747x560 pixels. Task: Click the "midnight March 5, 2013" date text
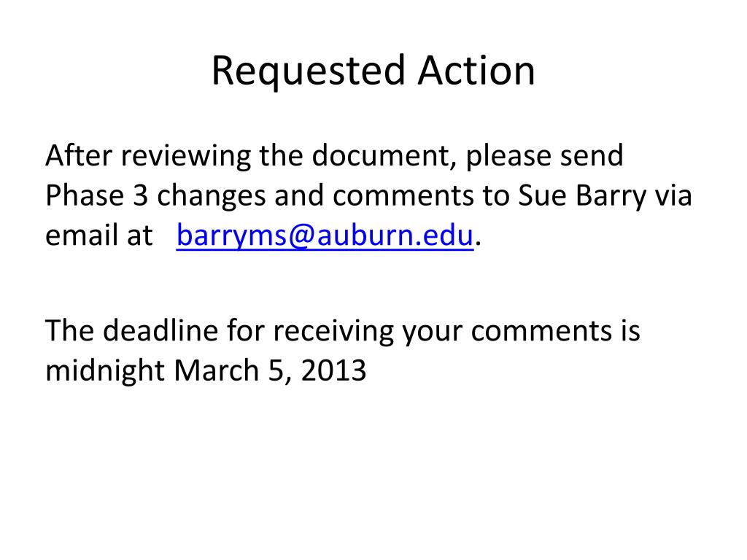[x=206, y=371]
